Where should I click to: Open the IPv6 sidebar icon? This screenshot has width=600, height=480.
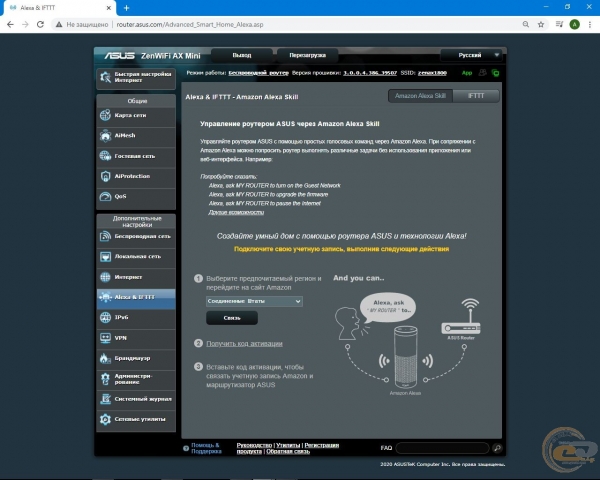pyautogui.click(x=105, y=317)
